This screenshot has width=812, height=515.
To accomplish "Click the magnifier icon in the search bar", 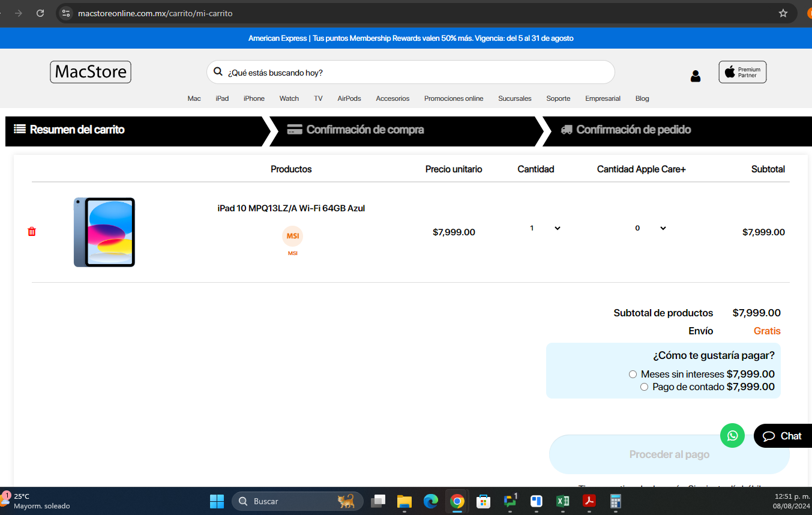I will point(218,72).
